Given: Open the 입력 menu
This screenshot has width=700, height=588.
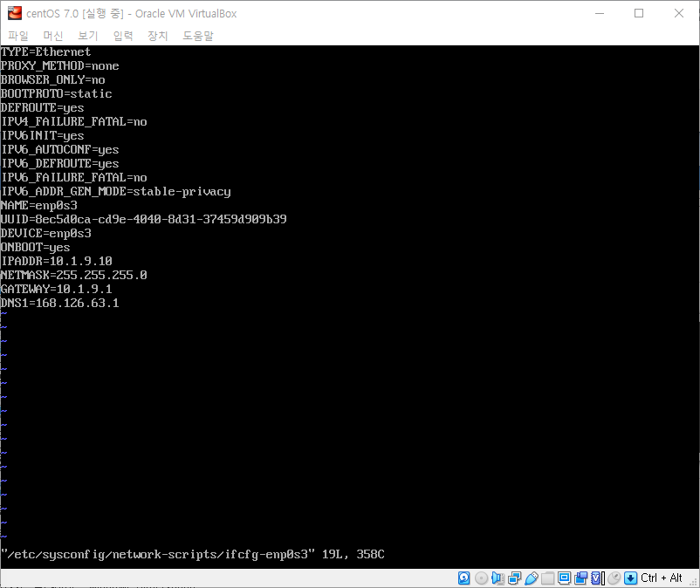Looking at the screenshot, I should (123, 36).
